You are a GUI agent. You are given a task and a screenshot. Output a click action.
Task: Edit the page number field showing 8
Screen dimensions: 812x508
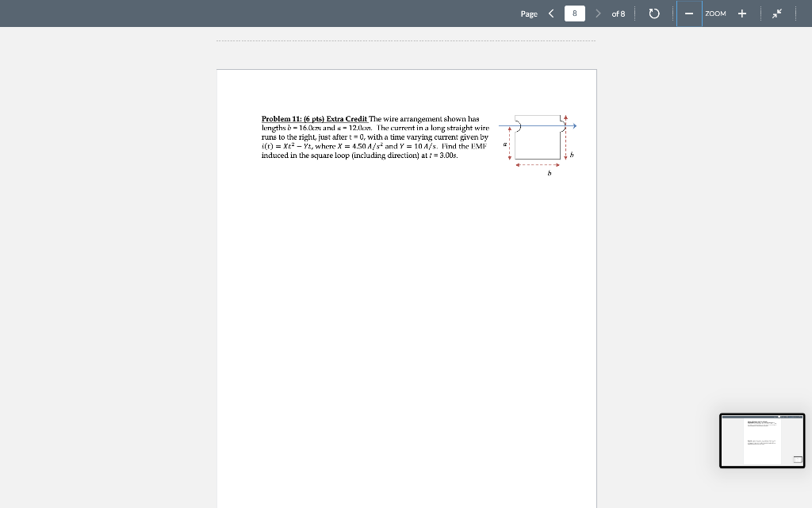pos(575,13)
